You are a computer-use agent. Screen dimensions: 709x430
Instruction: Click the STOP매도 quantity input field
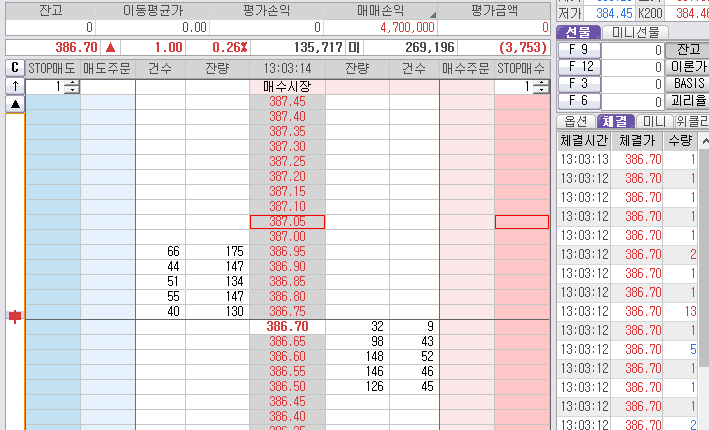[x=45, y=86]
